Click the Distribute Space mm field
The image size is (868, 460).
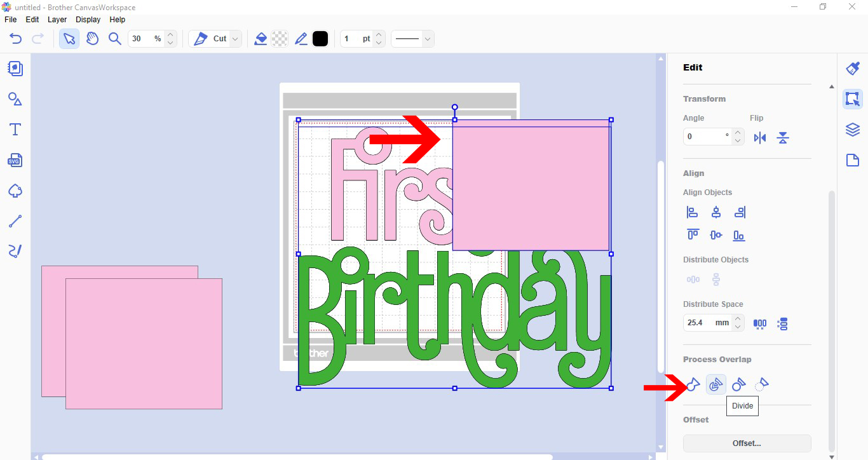click(x=707, y=323)
